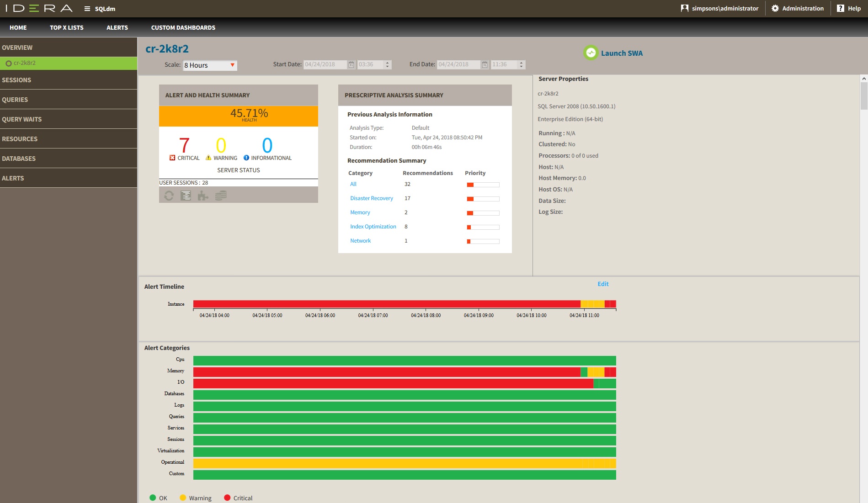Click the puzzle piece icon in server status
The image size is (868, 503).
click(x=203, y=196)
